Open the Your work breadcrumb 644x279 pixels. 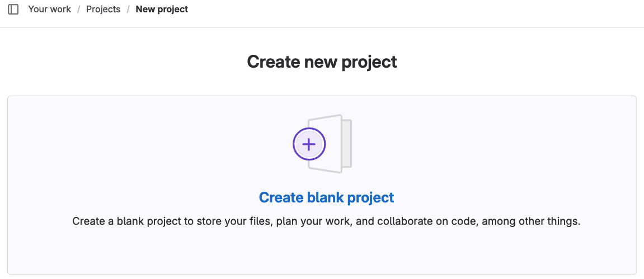[x=49, y=9]
